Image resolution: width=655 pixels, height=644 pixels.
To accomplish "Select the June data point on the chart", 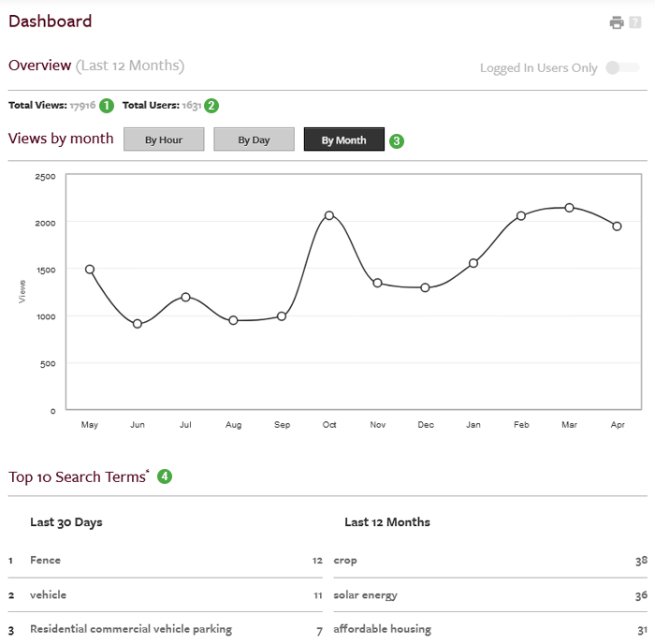I will [138, 324].
